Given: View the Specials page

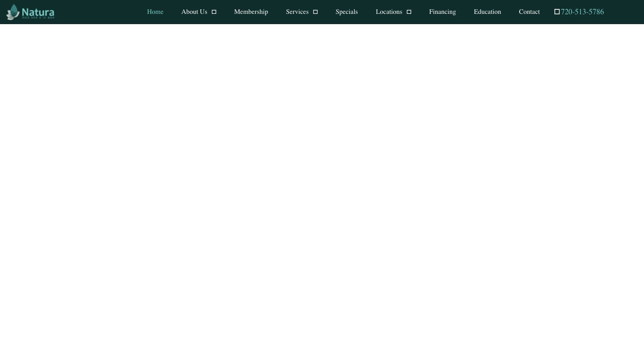Looking at the screenshot, I should (x=347, y=12).
